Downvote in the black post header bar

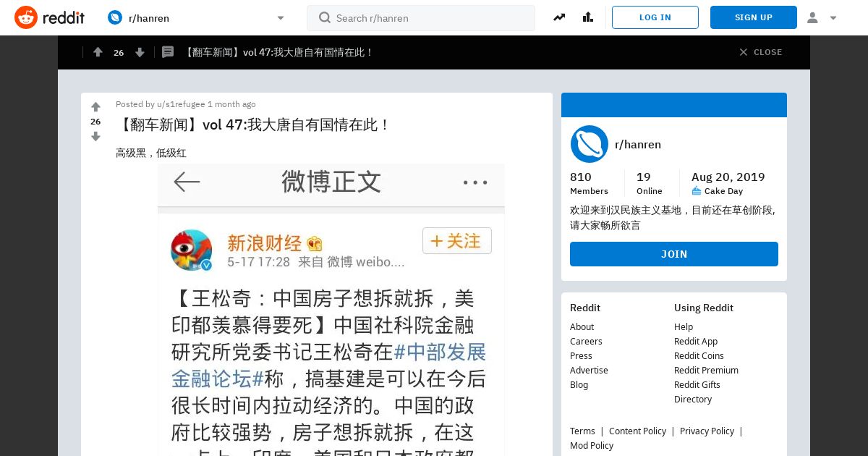point(140,52)
